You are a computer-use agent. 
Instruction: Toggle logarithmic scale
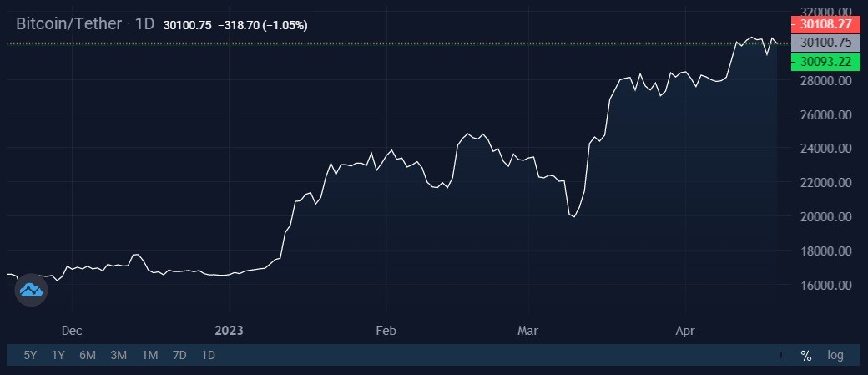(835, 355)
